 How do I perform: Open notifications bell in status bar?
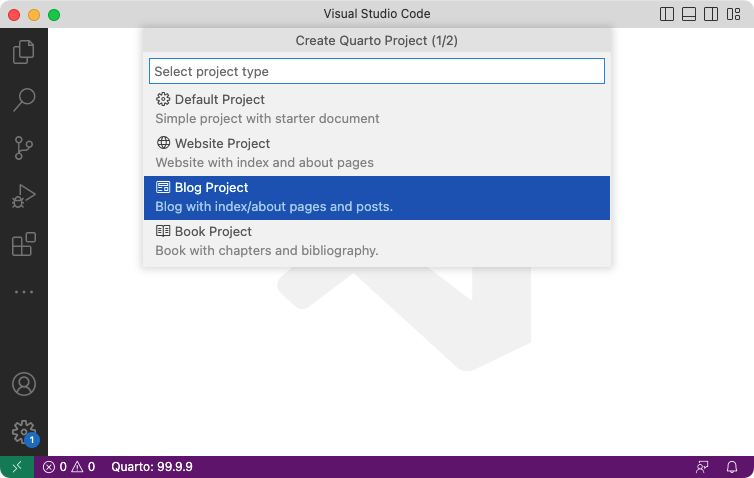732,467
